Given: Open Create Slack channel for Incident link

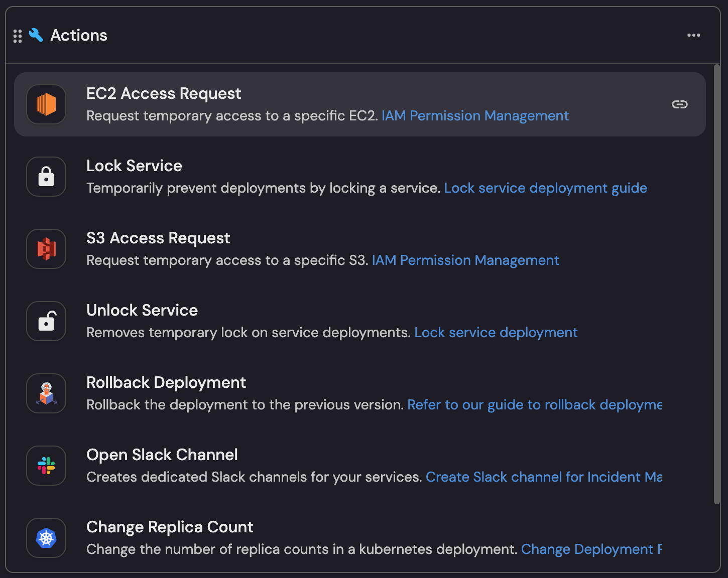Looking at the screenshot, I should click(543, 477).
